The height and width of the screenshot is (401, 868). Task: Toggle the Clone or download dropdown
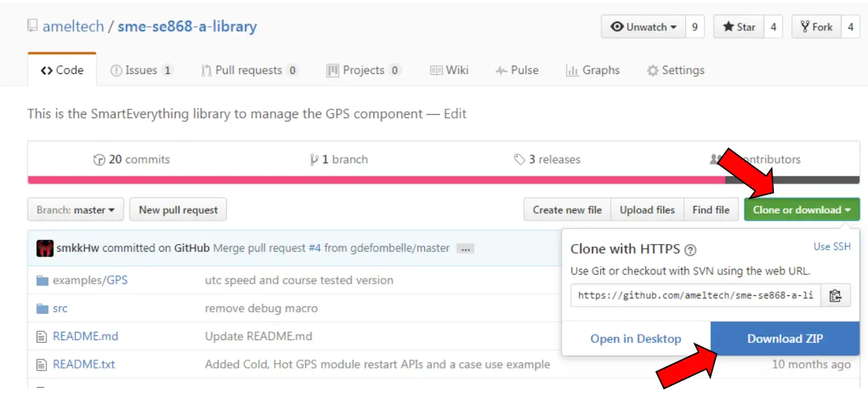[802, 210]
